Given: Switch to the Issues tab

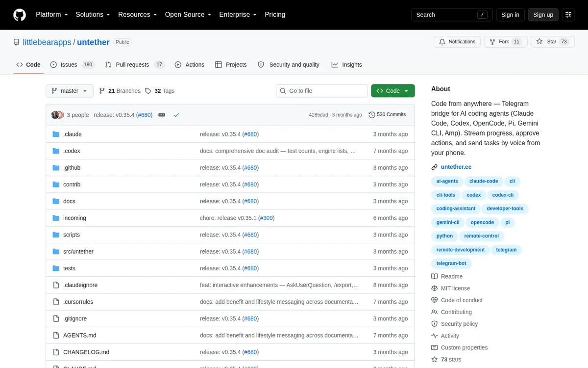Looking at the screenshot, I should [72, 65].
